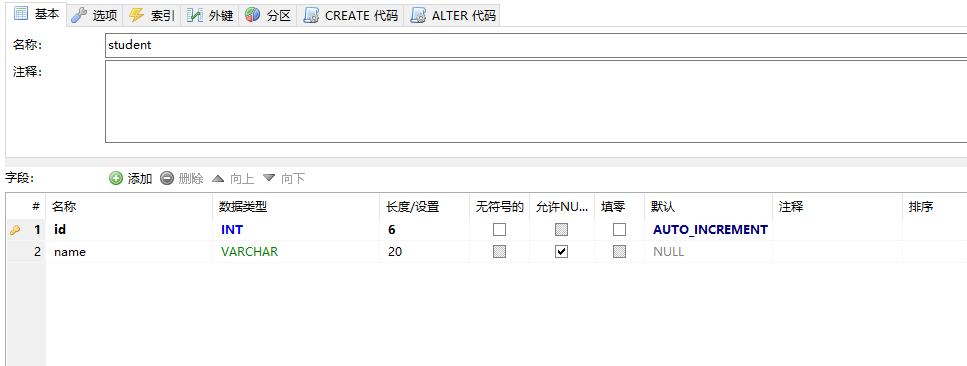Toggle 无符号的 checkbox for name row

[500, 252]
